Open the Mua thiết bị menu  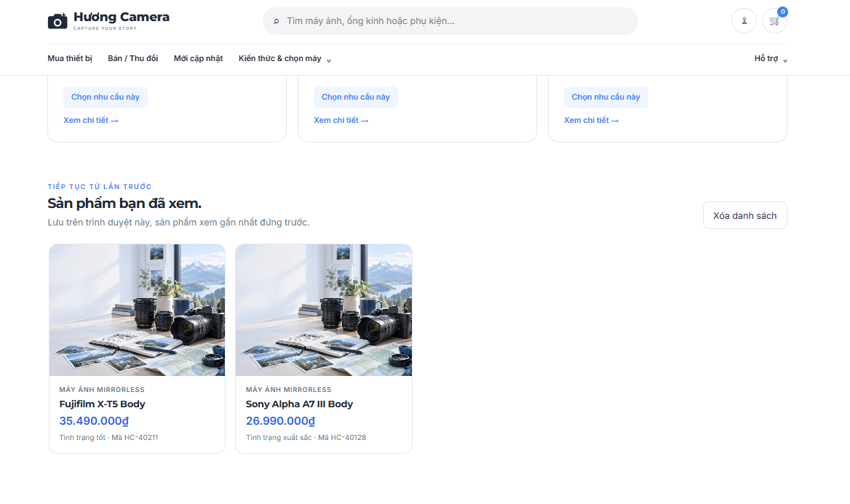(x=70, y=58)
